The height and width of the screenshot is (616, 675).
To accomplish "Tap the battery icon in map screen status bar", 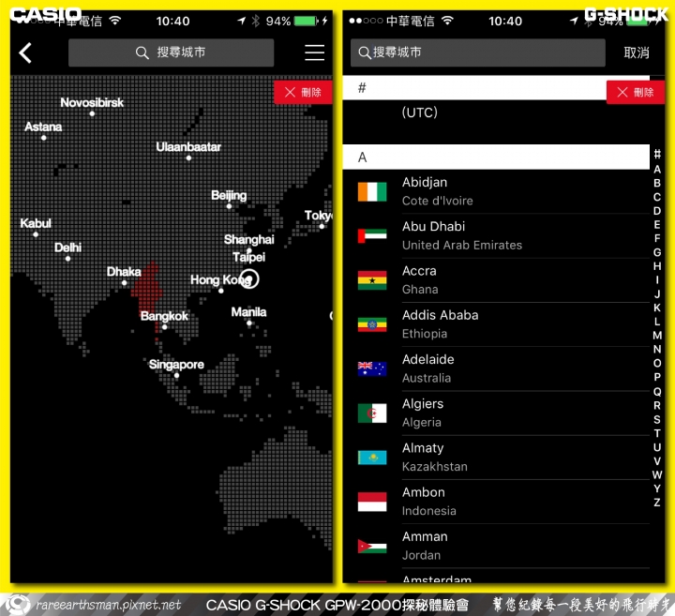I will point(306,21).
